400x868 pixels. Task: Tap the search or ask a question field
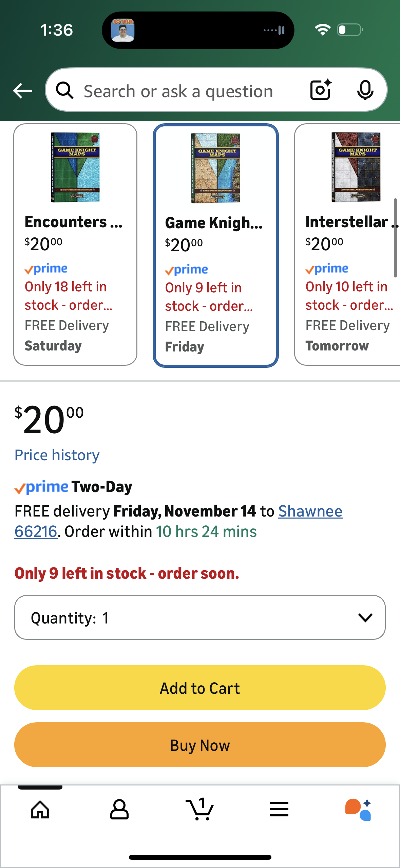coord(178,91)
